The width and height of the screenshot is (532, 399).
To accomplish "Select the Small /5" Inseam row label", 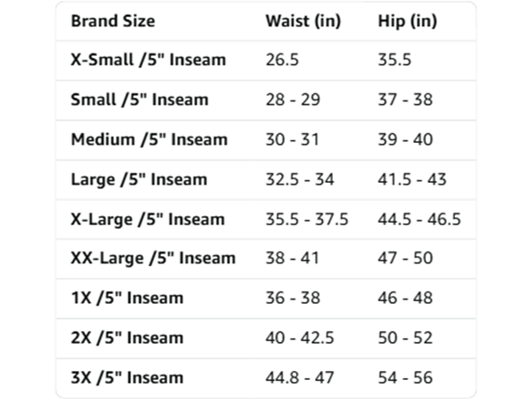I will click(139, 100).
